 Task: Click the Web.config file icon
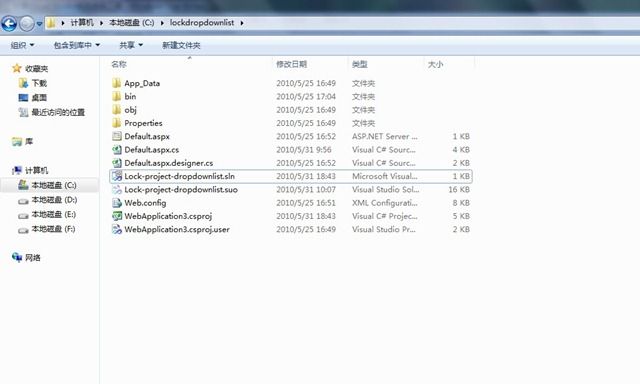(x=117, y=203)
